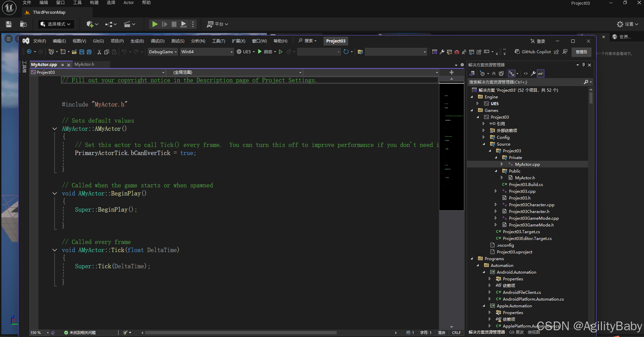Toggle auto-hide pin of Solution Explorer
Image resolution: width=644 pixels, height=337 pixels.
583,65
